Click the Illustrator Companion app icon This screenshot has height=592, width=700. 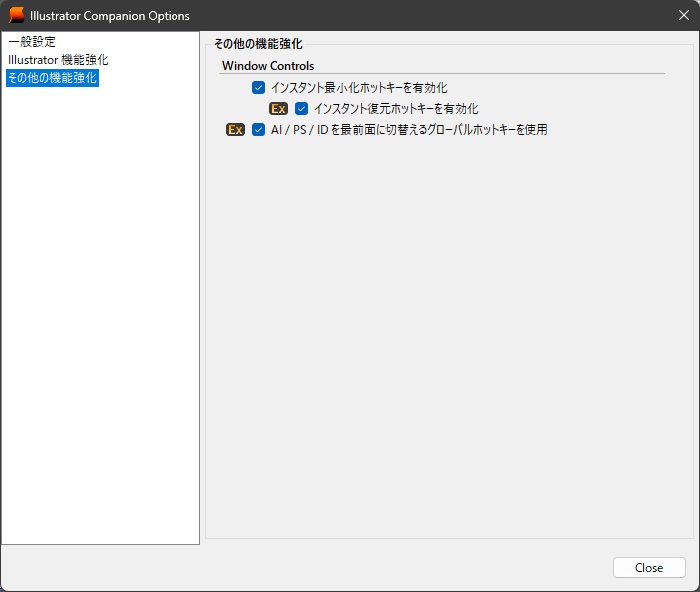[x=17, y=15]
